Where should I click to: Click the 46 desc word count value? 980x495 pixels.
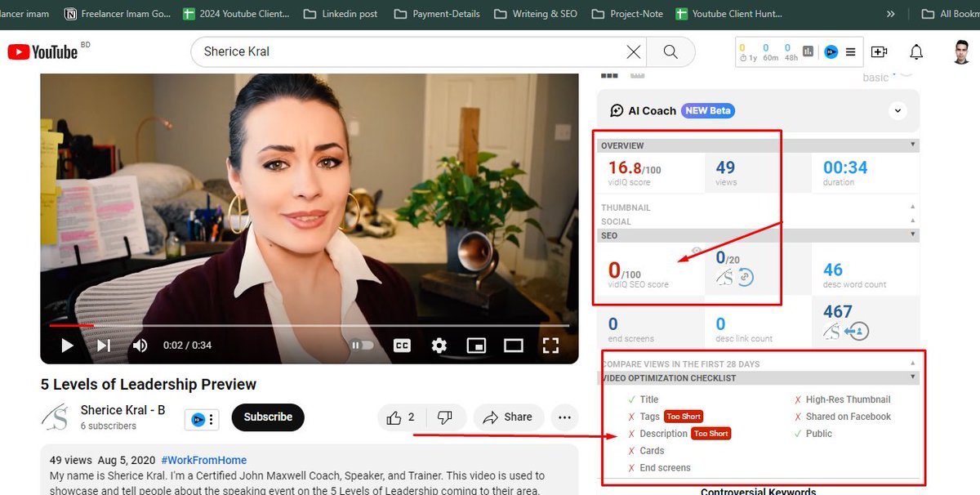[833, 270]
